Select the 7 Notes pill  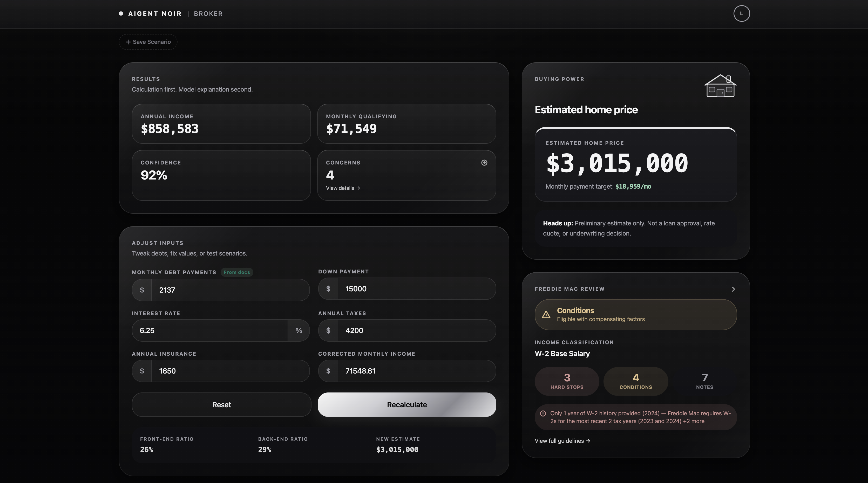[704, 381]
